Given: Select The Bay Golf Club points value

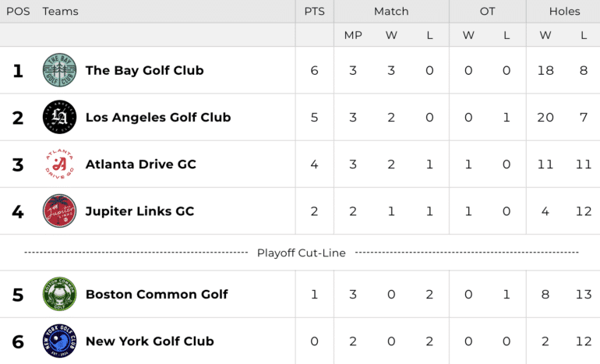Looking at the screenshot, I should click(x=315, y=70).
